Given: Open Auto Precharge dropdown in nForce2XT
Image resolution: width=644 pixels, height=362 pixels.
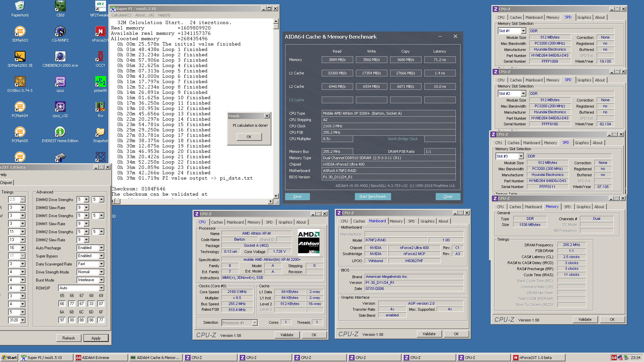Looking at the screenshot, I should [x=101, y=248].
